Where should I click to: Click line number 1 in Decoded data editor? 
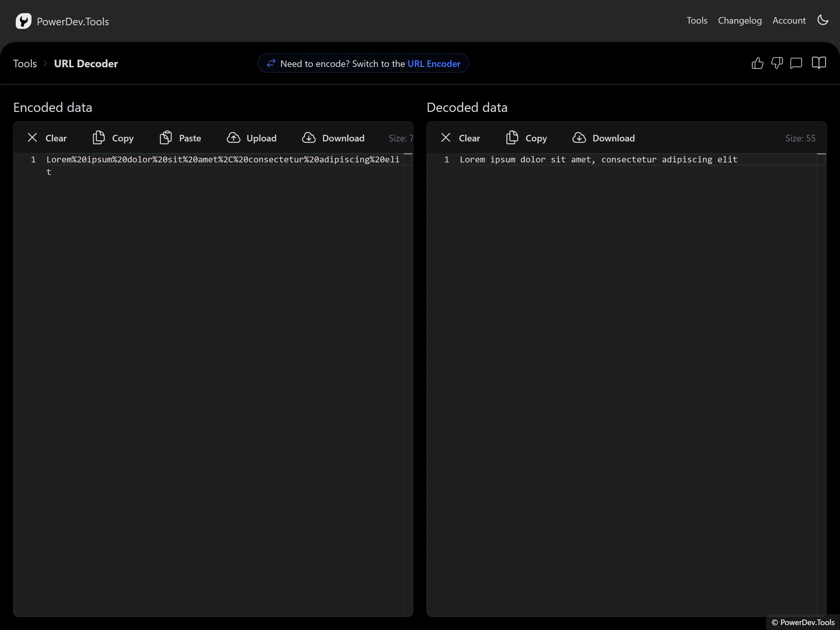[447, 159]
